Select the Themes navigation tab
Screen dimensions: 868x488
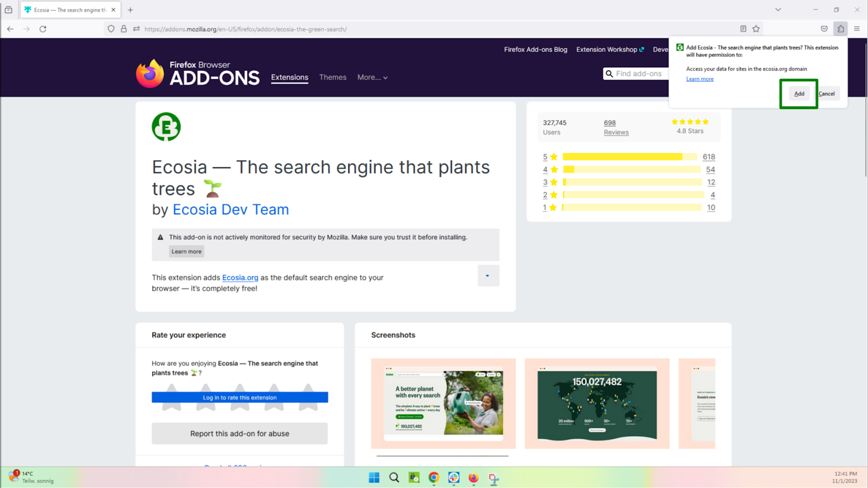tap(333, 78)
